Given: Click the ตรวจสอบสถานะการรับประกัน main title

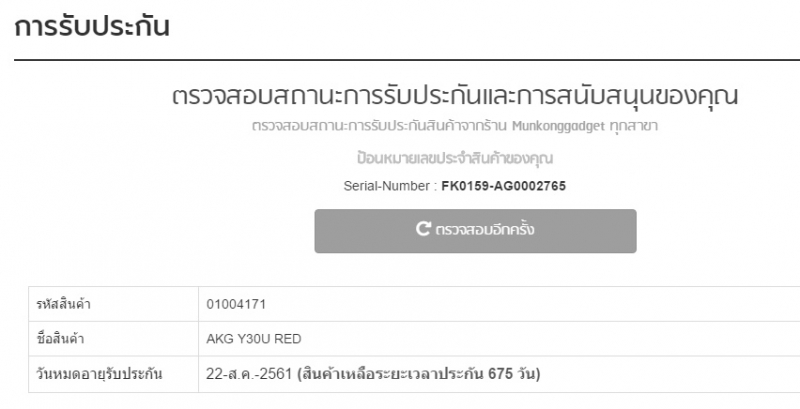Looking at the screenshot, I should (x=455, y=98).
